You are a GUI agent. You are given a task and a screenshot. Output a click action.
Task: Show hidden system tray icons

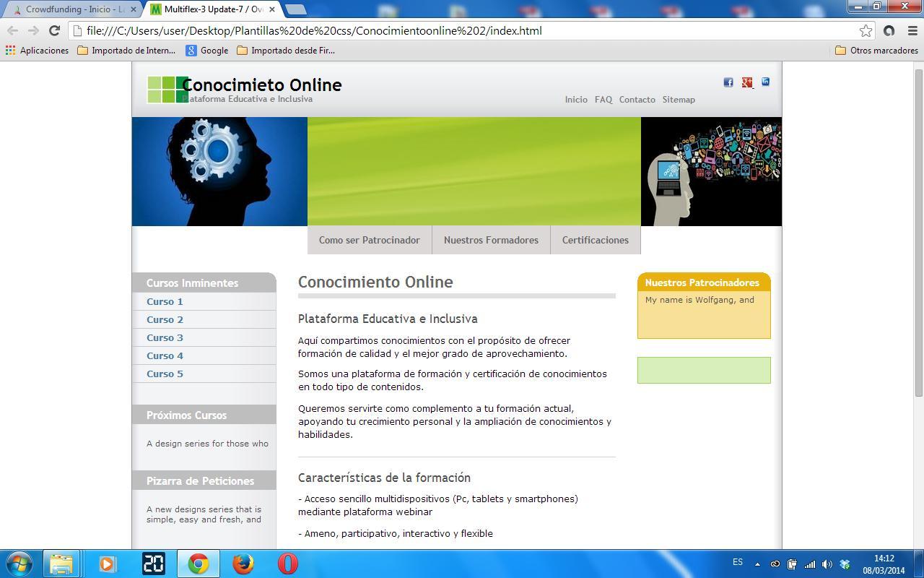coord(757,564)
